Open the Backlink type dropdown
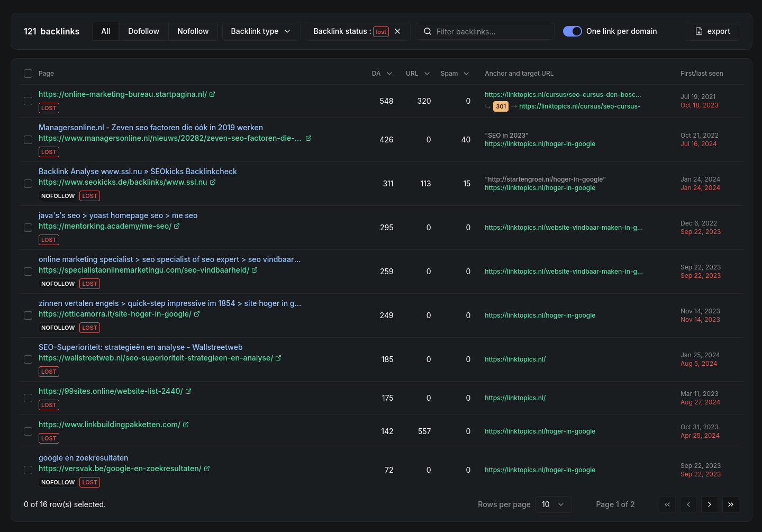The height and width of the screenshot is (532, 762). [x=261, y=31]
